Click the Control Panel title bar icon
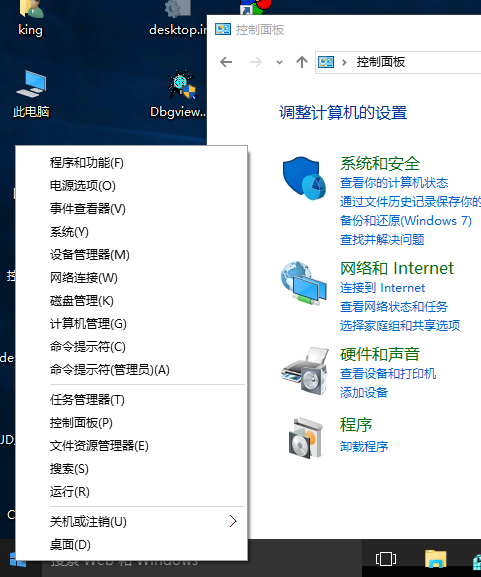The height and width of the screenshot is (577, 481). pyautogui.click(x=223, y=29)
